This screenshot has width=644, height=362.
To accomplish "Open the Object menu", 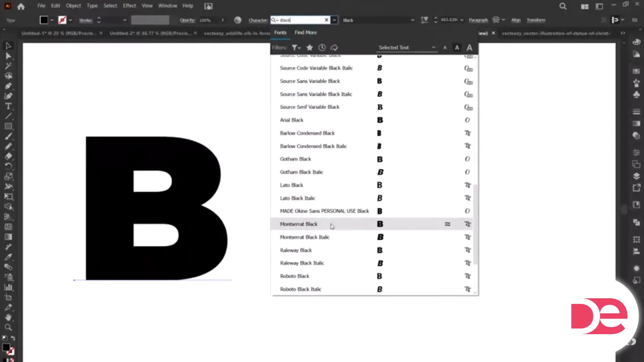I will click(73, 6).
